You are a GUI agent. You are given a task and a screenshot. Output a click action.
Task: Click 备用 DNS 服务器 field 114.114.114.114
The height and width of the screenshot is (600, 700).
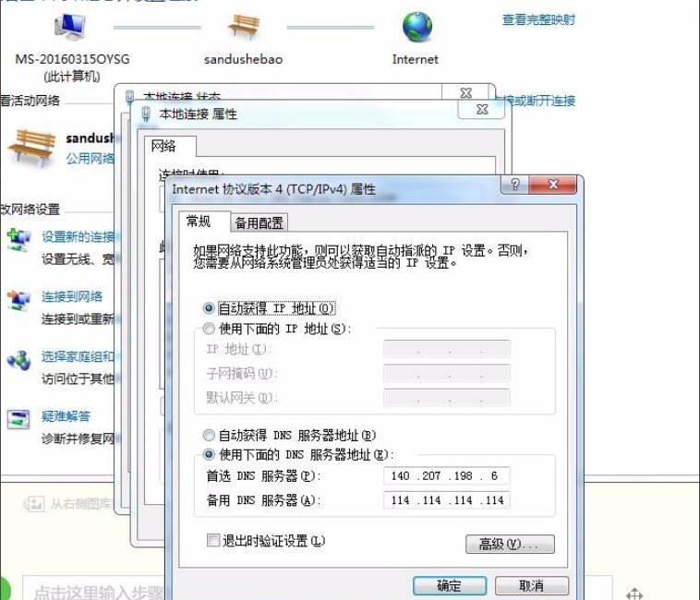[446, 500]
